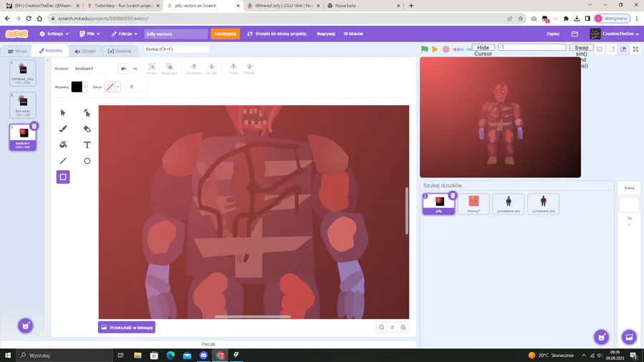644x362 pixels.
Task: Select the Circle tool
Action: coord(87,161)
